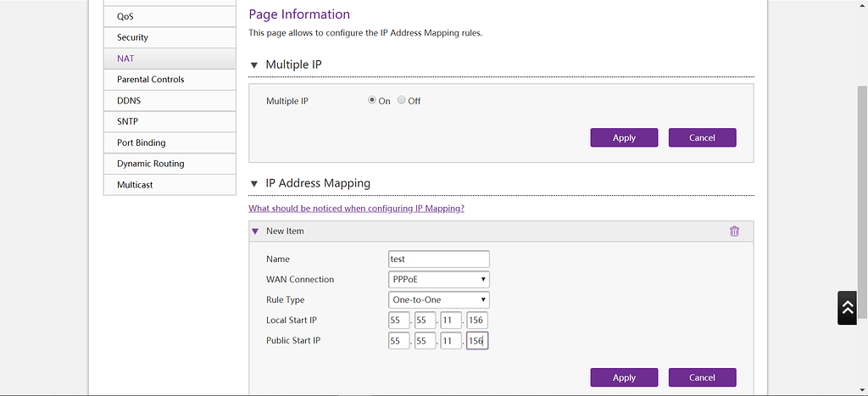Click first octet of Local Start IP
Screen dimensions: 868x396
click(398, 321)
